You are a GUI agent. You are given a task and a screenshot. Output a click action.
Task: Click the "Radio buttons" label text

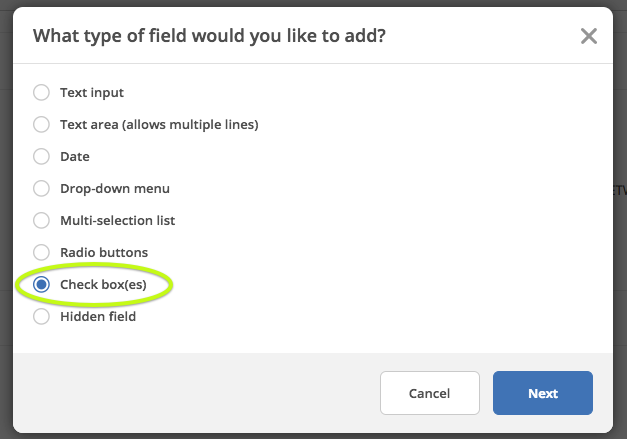(104, 253)
